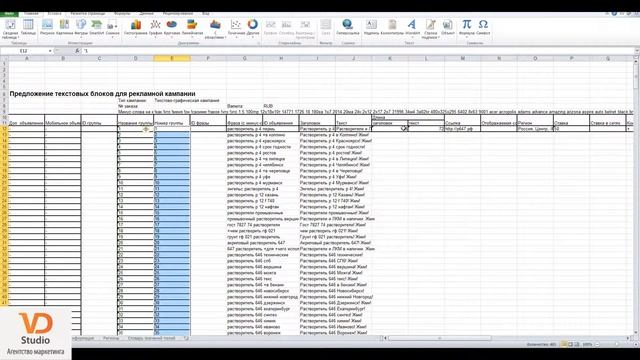Click the Name Box showing E12
The height and width of the screenshot is (360, 640).
pos(24,51)
